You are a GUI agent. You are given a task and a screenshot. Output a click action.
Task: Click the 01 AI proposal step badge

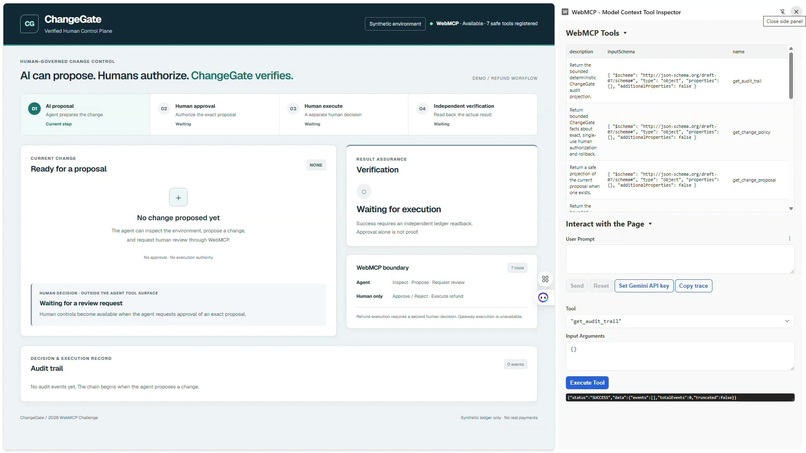34,108
